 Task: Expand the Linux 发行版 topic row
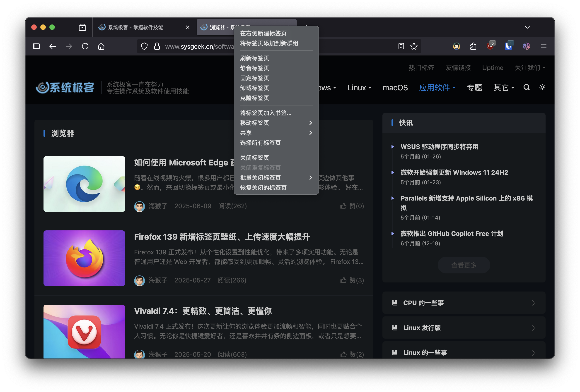pyautogui.click(x=464, y=328)
